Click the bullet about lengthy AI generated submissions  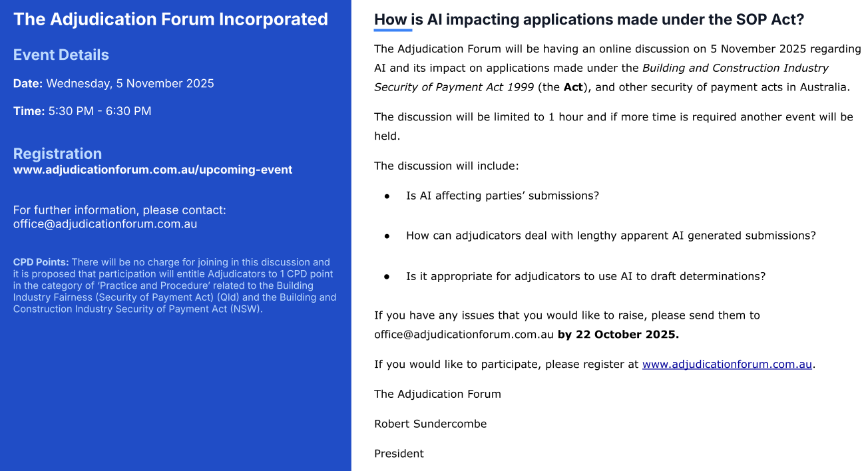610,235
